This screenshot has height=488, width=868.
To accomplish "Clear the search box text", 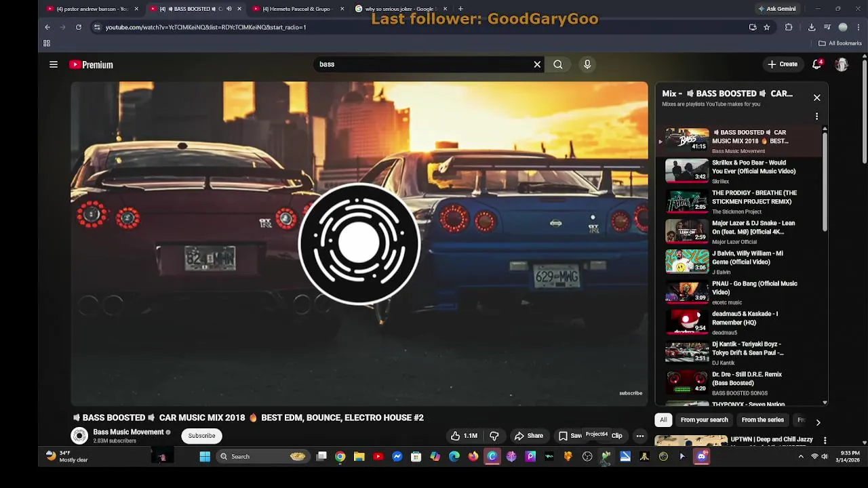I will point(537,64).
